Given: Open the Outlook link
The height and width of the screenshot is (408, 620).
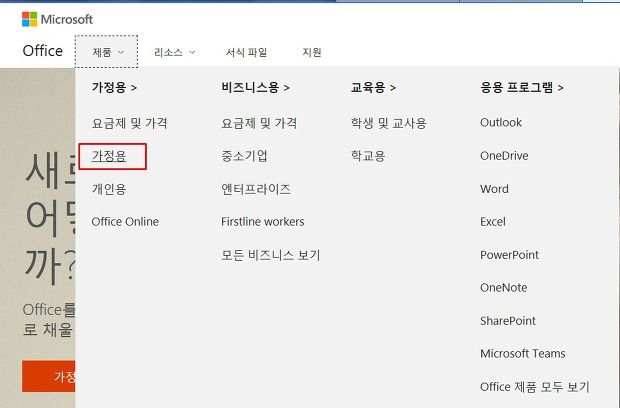Looking at the screenshot, I should [501, 123].
